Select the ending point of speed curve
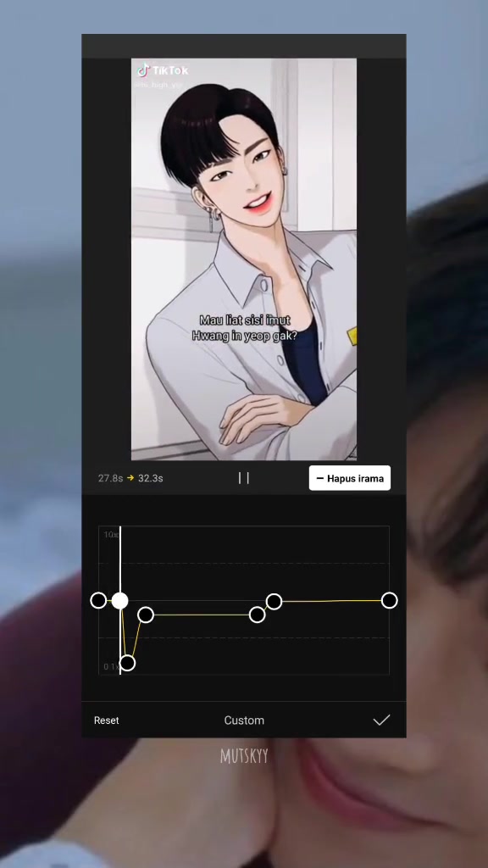 [x=390, y=600]
